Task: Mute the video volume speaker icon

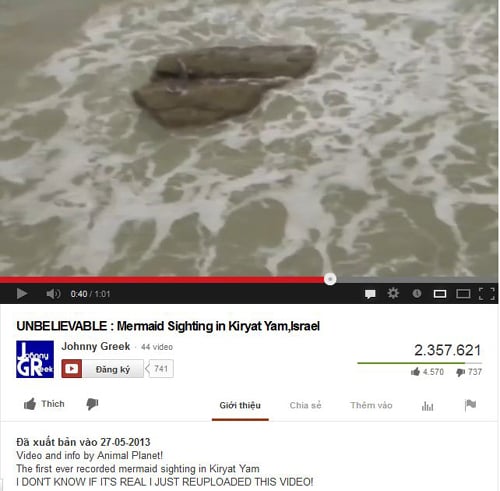Action: point(53,294)
